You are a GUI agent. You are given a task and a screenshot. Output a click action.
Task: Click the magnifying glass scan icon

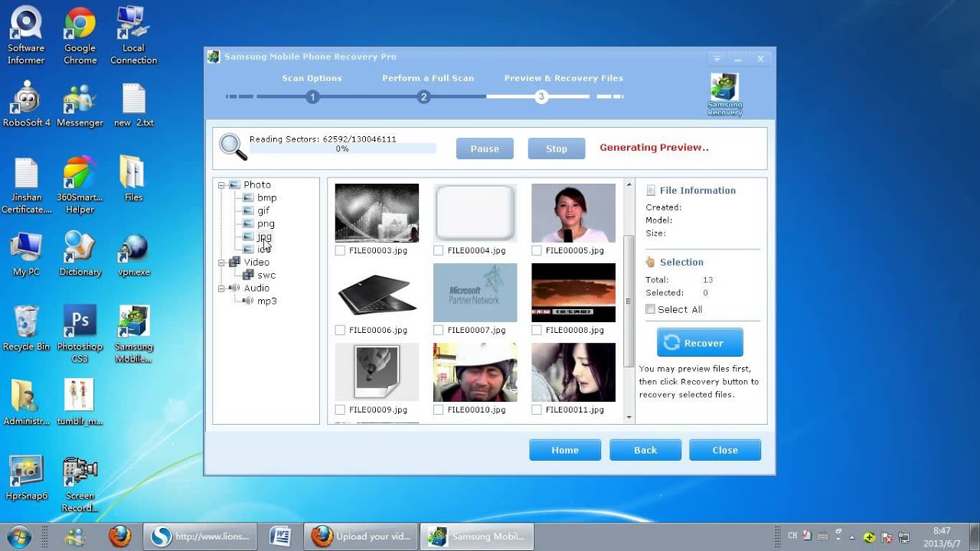pyautogui.click(x=233, y=146)
